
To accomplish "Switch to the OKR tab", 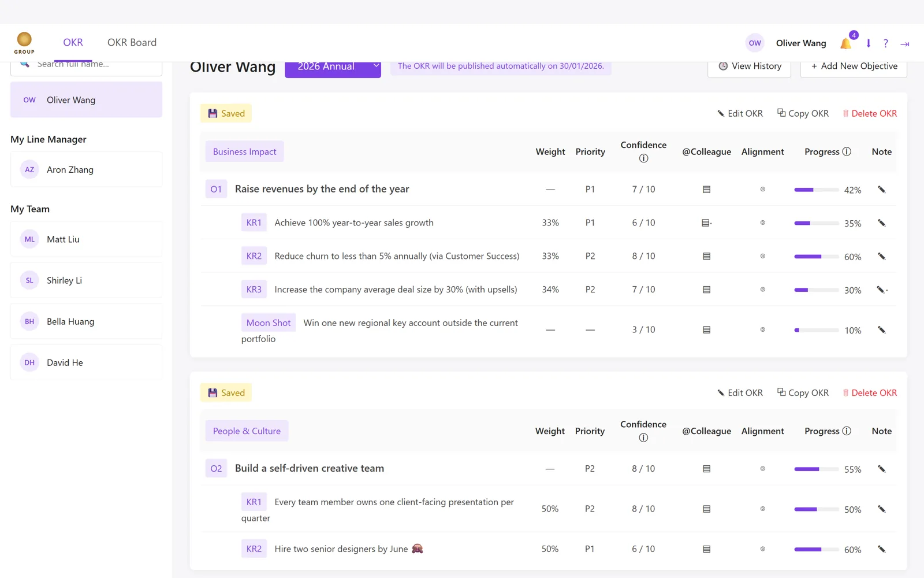I will point(73,43).
